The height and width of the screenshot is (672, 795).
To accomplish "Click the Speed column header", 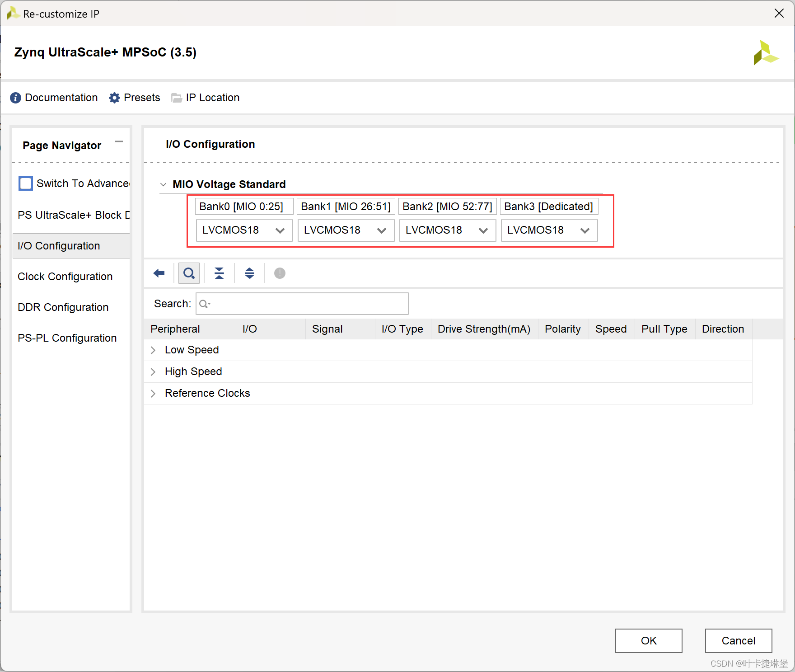I will point(612,329).
